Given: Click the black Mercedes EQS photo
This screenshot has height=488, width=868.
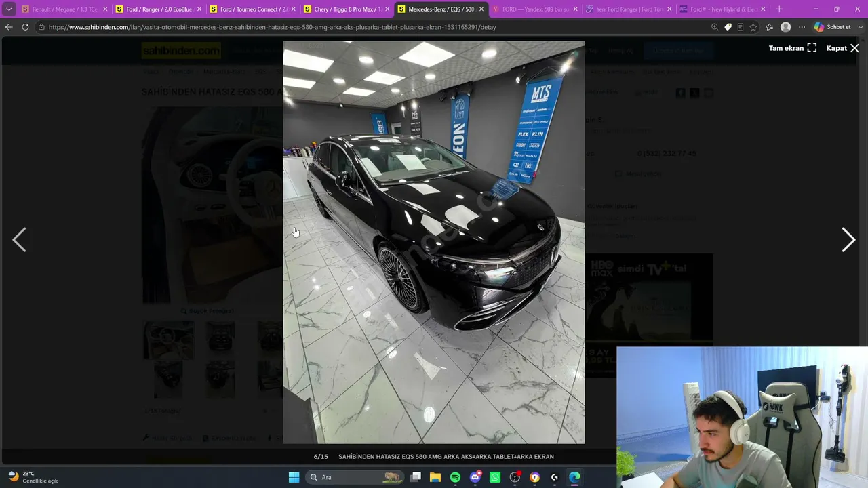Looking at the screenshot, I should [434, 242].
